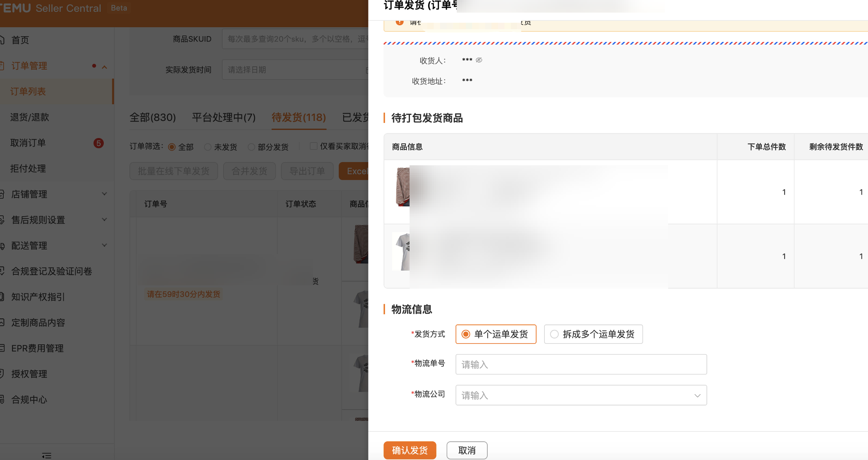Reveal the hidden recipient name eye icon
The height and width of the screenshot is (460, 868).
pos(479,60)
